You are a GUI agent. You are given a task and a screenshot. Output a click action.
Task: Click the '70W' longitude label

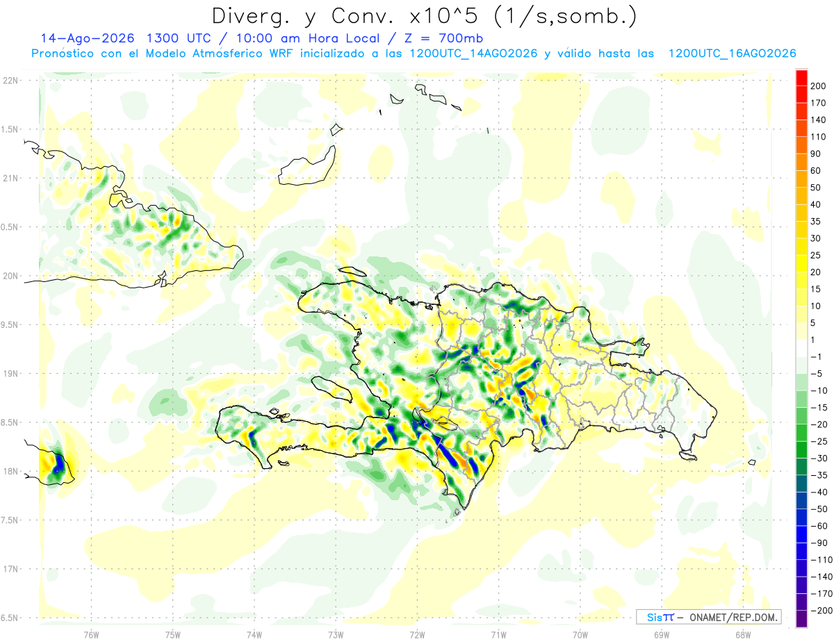pyautogui.click(x=580, y=634)
